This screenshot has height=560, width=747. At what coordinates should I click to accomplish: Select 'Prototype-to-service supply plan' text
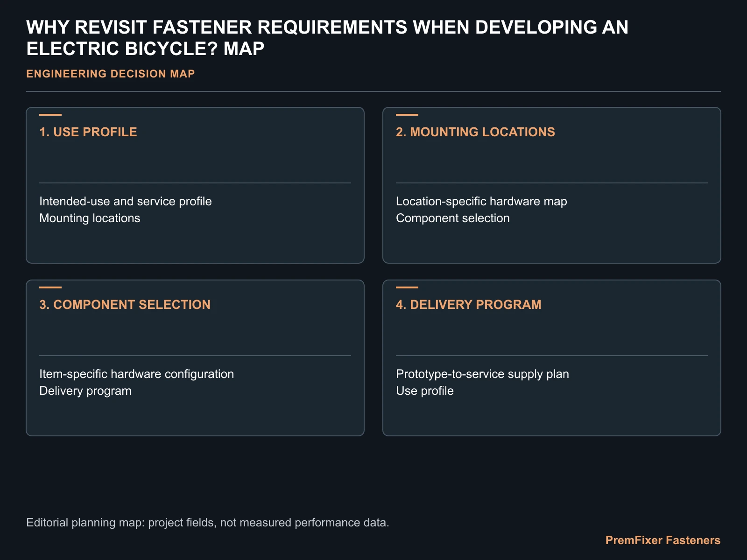click(x=482, y=374)
